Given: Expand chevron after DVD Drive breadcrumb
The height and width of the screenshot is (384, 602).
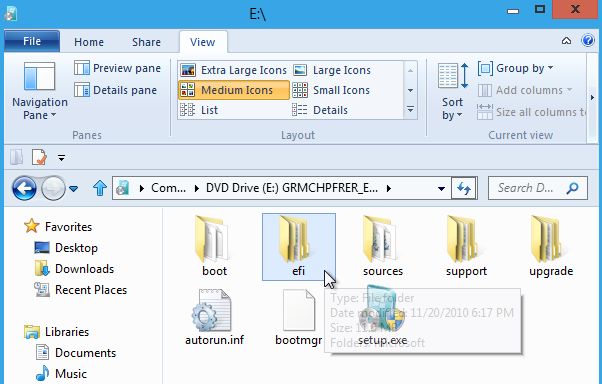Looking at the screenshot, I should click(389, 189).
